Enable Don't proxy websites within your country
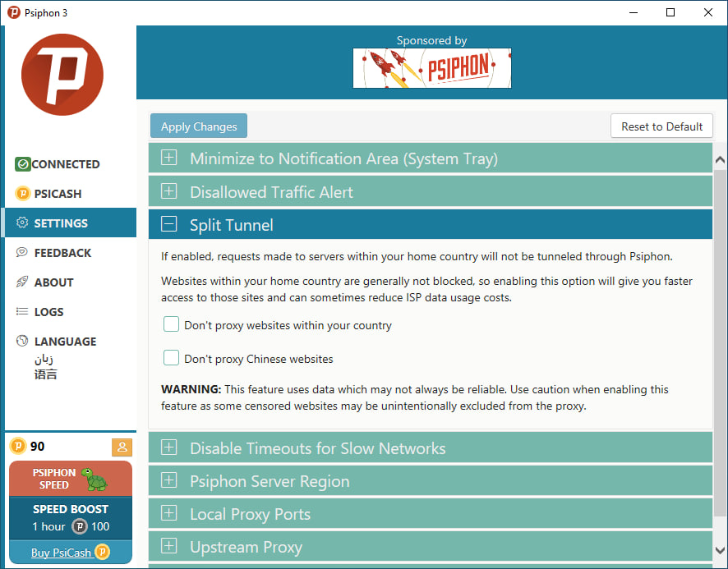Image resolution: width=728 pixels, height=569 pixels. click(x=172, y=324)
